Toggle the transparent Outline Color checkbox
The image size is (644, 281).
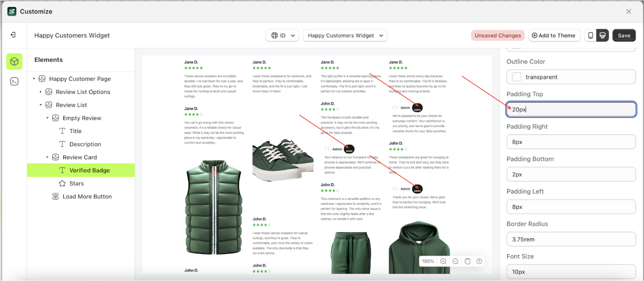pyautogui.click(x=517, y=77)
